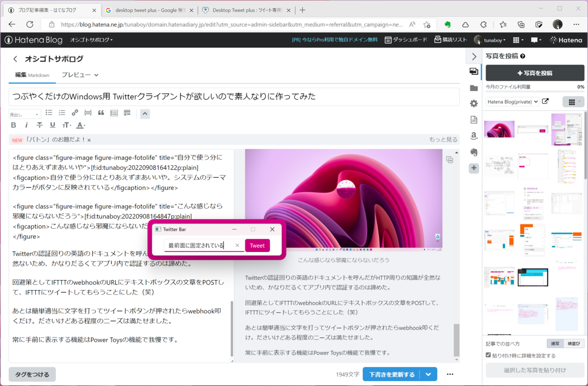Screen dimensions: 588x386
Task: Open a new browser tab
Action: (x=303, y=10)
